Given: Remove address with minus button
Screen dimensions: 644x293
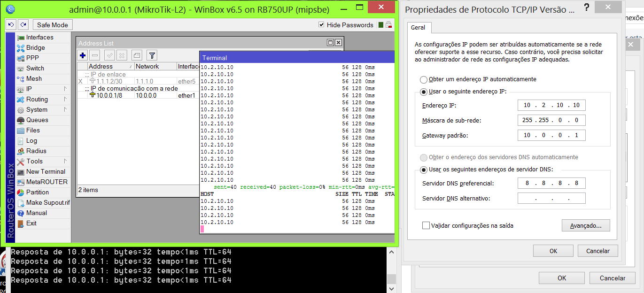Looking at the screenshot, I should (94, 55).
